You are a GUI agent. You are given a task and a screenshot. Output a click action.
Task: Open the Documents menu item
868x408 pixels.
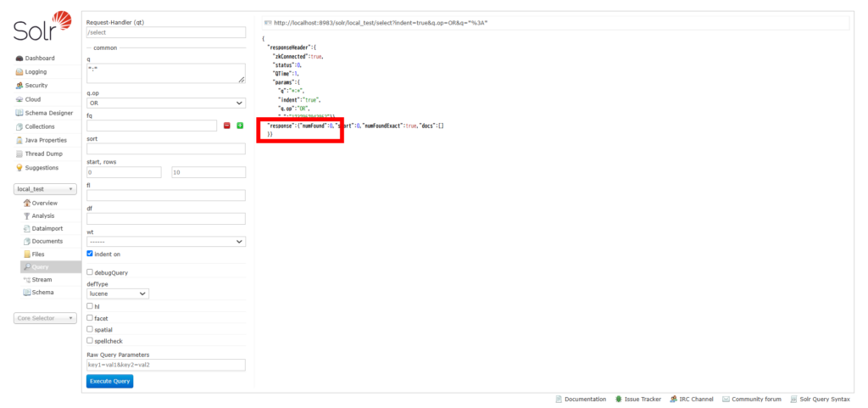(47, 242)
